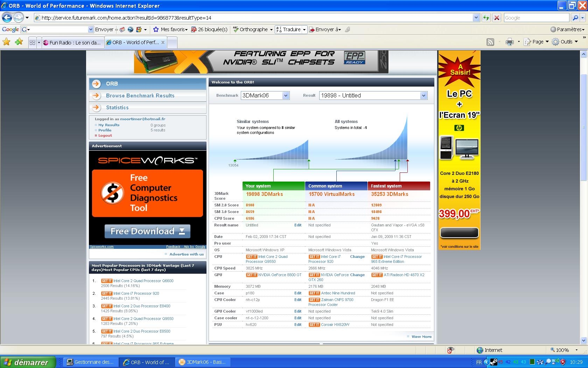Open taskbar item 3DMark06 - Basi...
Screen dimensions: 588x368
point(202,362)
